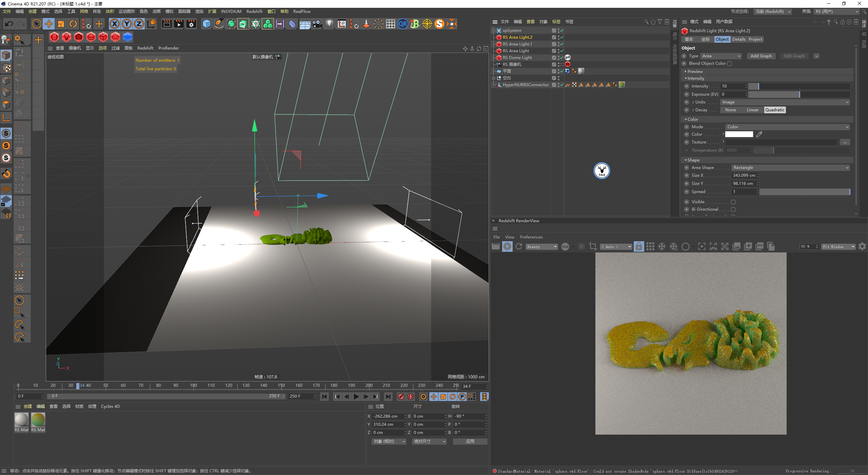This screenshot has height=475, width=868.
Task: Click the Render to Picture Viewer icon
Action: pyautogui.click(x=179, y=24)
